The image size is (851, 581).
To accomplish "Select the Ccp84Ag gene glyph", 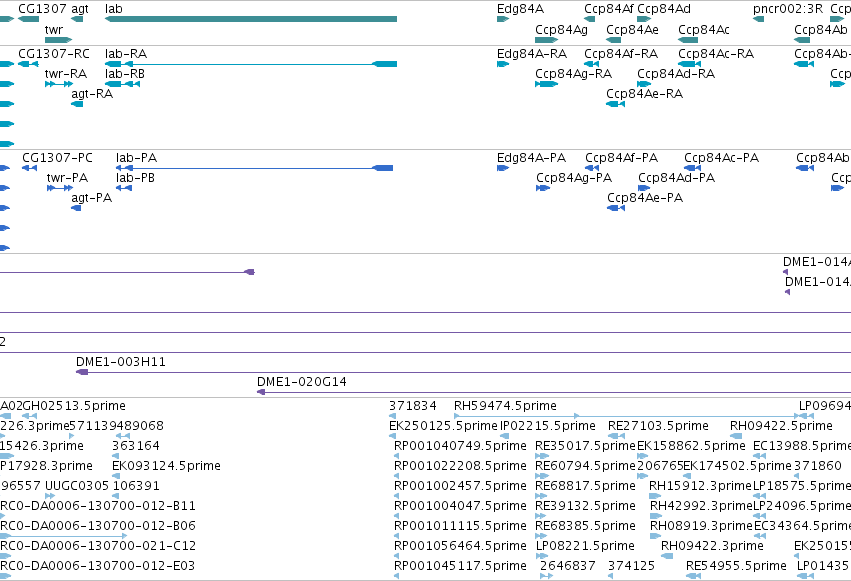I will pos(547,40).
